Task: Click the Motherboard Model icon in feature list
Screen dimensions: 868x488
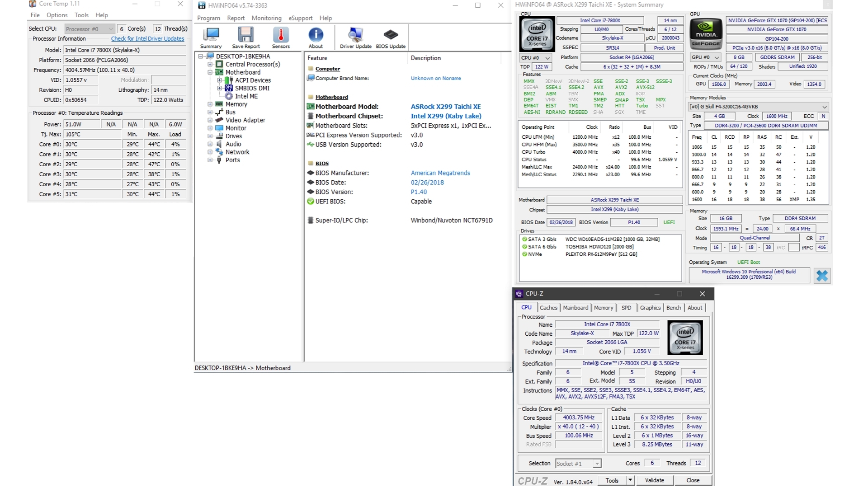Action: pos(310,107)
